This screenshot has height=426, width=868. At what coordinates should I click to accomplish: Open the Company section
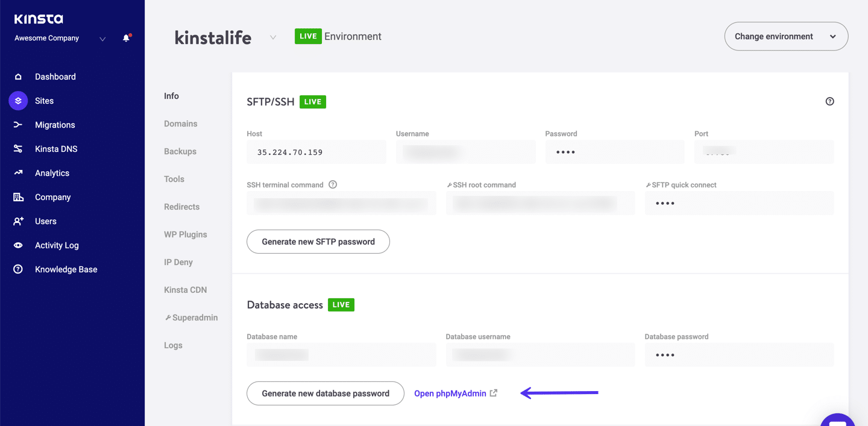(52, 197)
